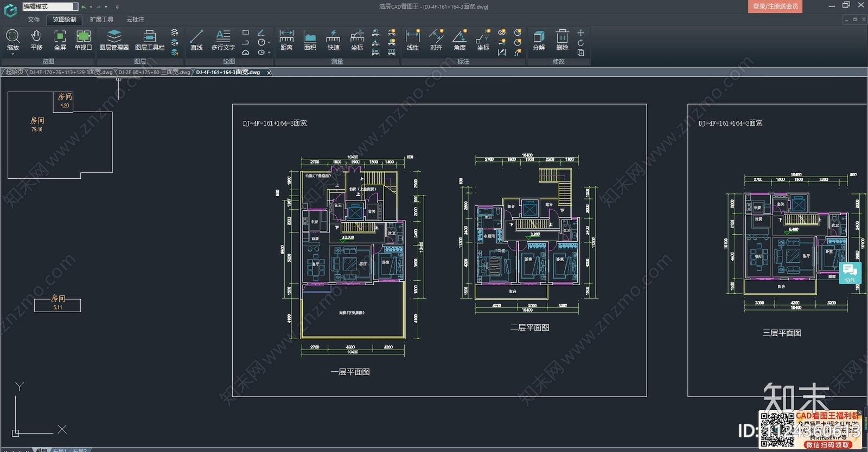Switch to the 扩展工具 ribbon tab
Viewport: 868px width, 452px height.
[101, 20]
